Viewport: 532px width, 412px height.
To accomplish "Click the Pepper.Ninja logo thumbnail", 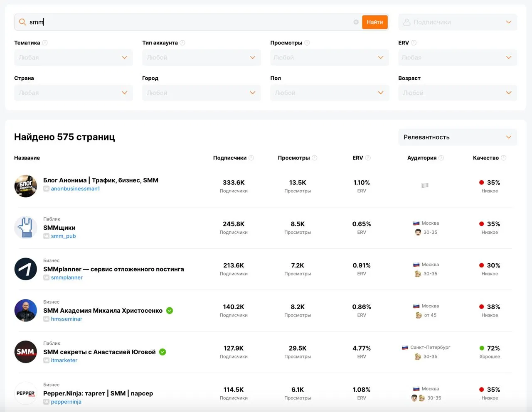I will click(x=26, y=393).
